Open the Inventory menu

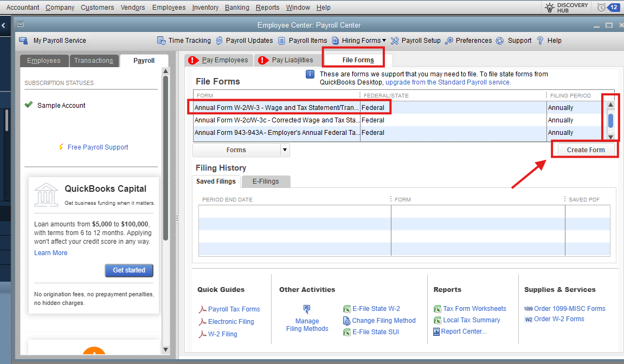[x=205, y=7]
